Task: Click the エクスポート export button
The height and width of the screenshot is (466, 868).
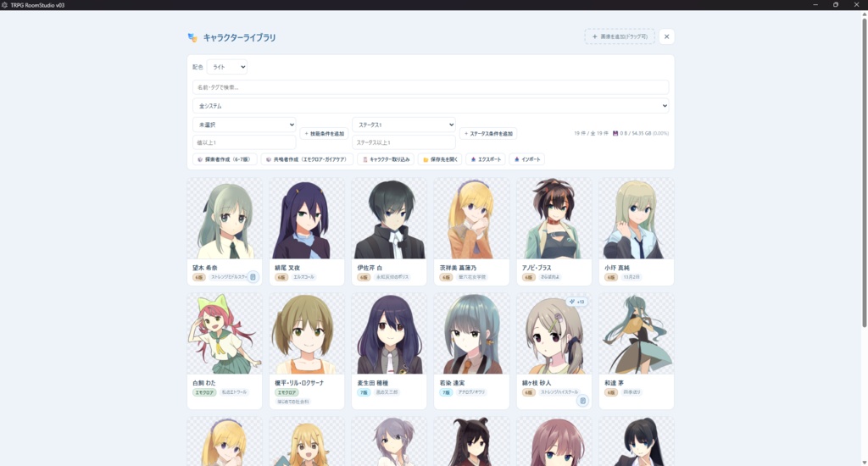Action: tap(486, 159)
